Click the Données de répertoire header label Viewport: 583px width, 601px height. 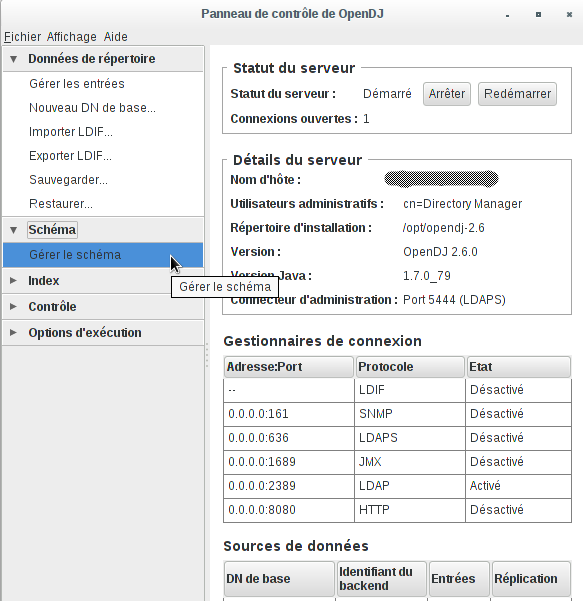click(92, 59)
